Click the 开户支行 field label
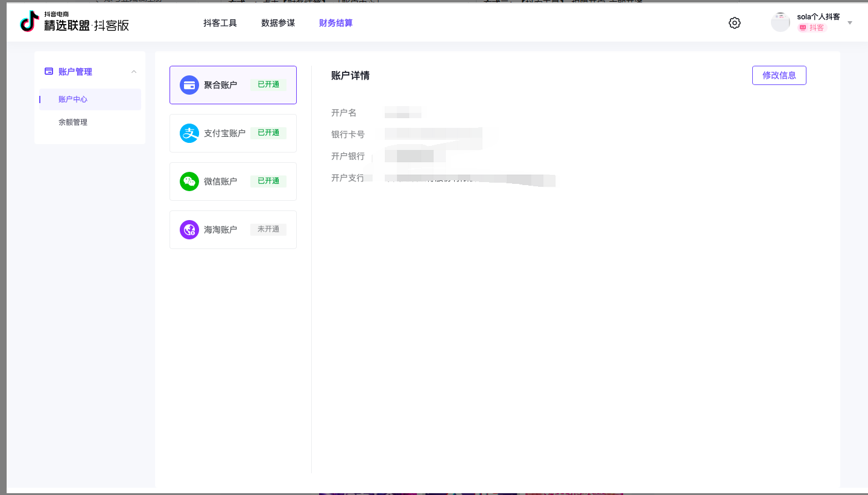The image size is (868, 495). click(348, 178)
